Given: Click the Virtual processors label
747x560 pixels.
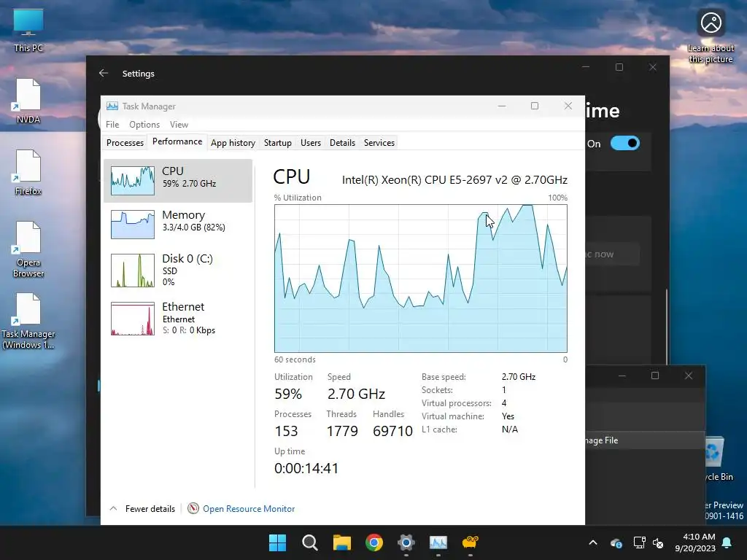Looking at the screenshot, I should click(457, 403).
